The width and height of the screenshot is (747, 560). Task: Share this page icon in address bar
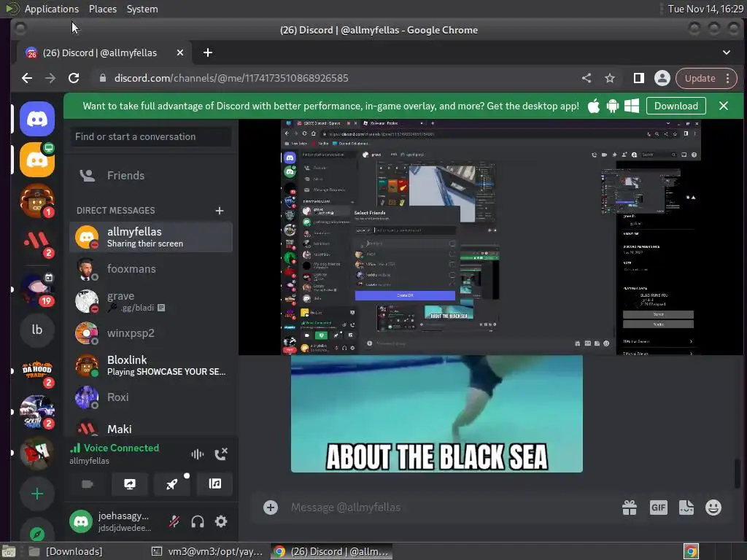587,78
